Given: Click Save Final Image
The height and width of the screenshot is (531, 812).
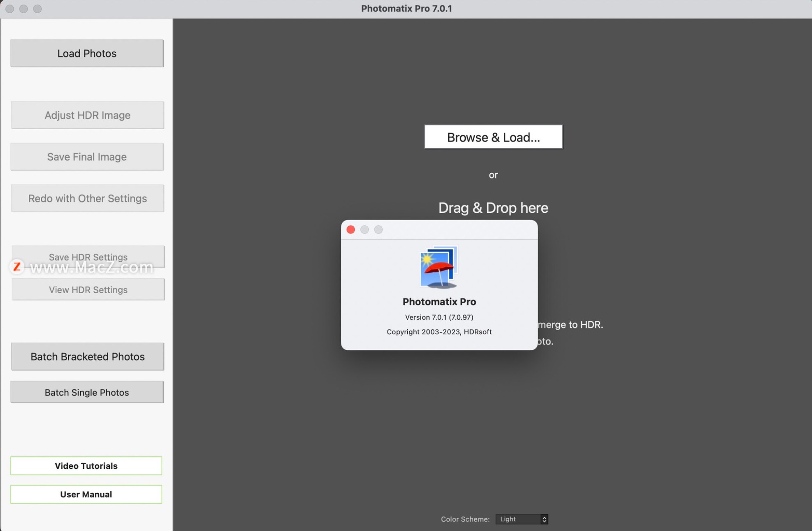Looking at the screenshot, I should tap(87, 156).
